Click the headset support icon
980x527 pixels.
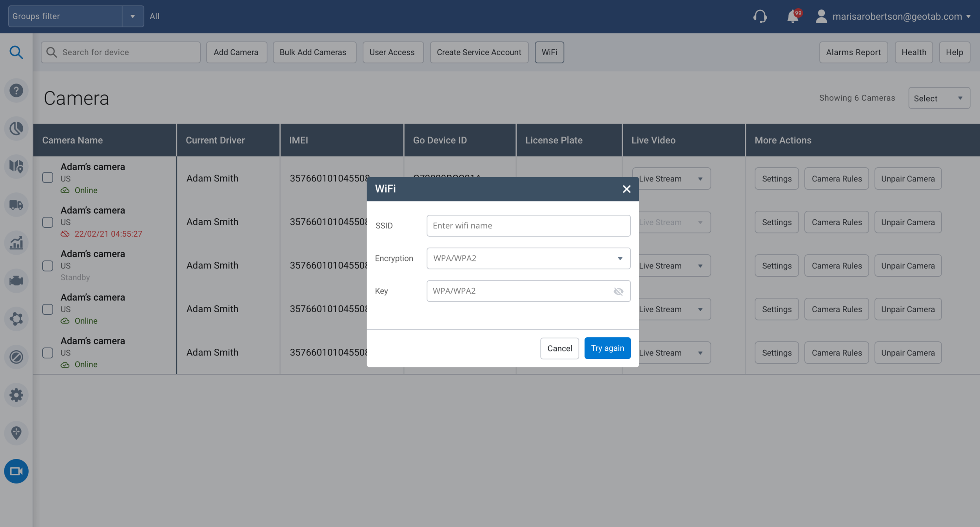(x=760, y=16)
